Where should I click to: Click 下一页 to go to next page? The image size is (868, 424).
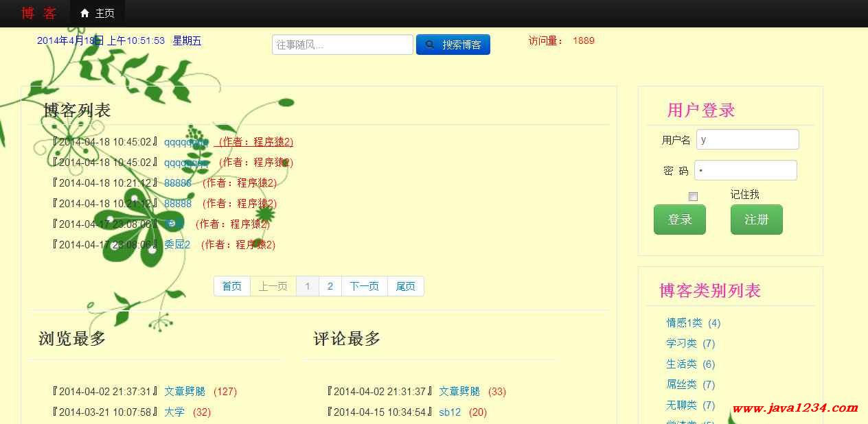pyautogui.click(x=364, y=286)
